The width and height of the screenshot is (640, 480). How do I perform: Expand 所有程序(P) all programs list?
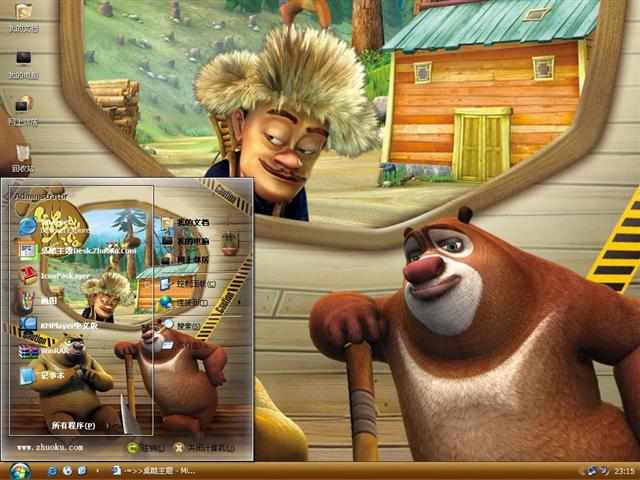coord(73,426)
